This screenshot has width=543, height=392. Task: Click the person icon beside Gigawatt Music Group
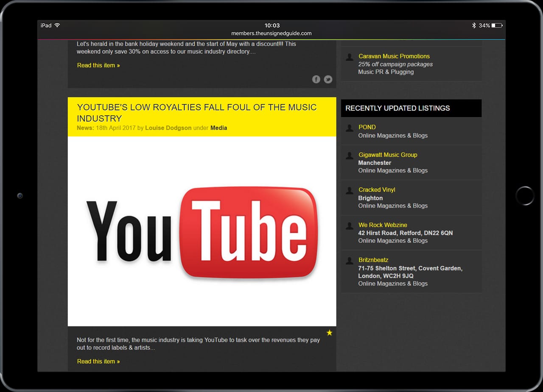point(350,156)
